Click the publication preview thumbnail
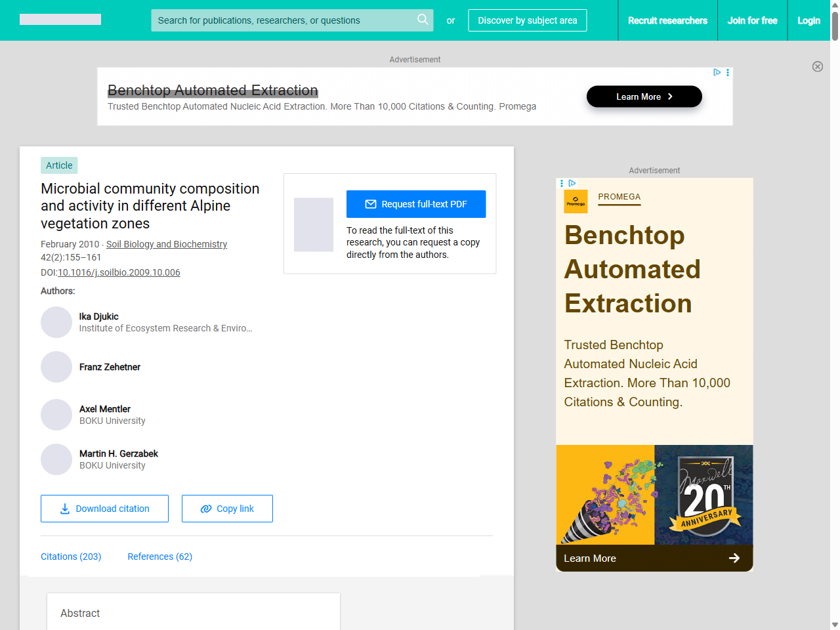This screenshot has height=630, width=840. 314,224
